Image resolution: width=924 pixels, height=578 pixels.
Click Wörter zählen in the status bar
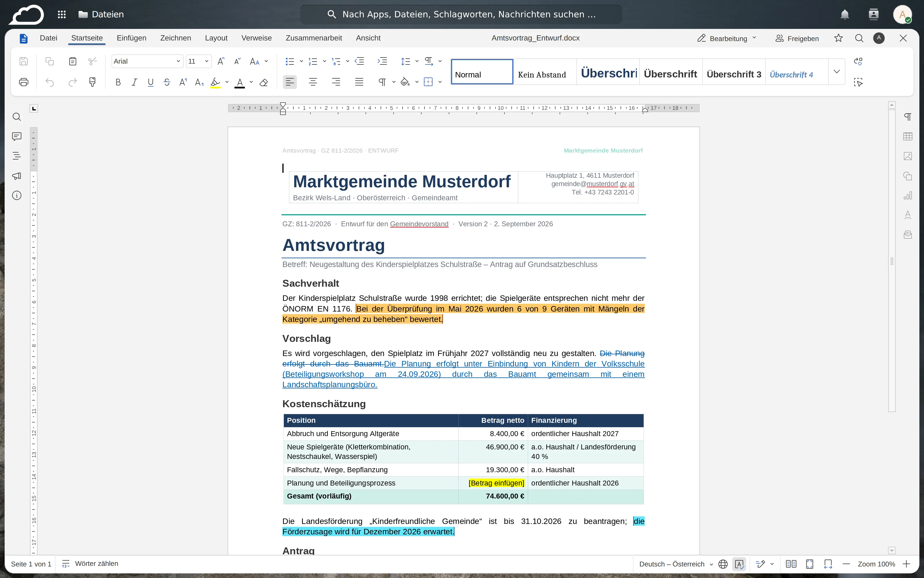pyautogui.click(x=90, y=564)
